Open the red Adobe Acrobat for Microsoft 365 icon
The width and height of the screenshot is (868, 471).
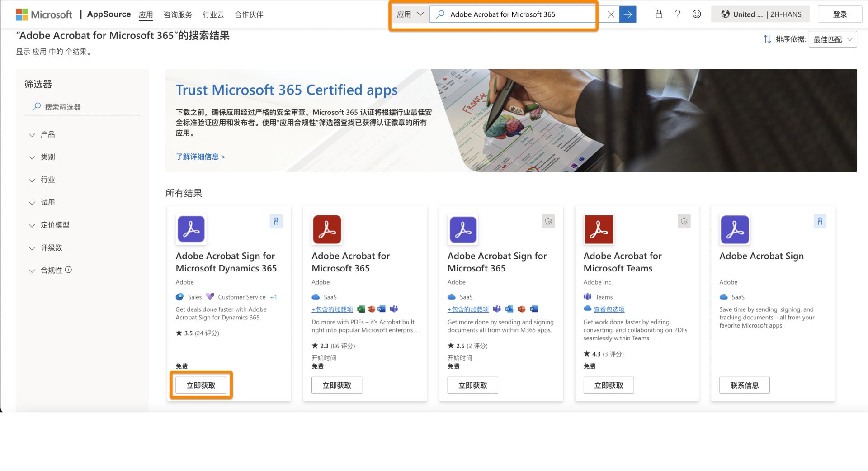327,229
